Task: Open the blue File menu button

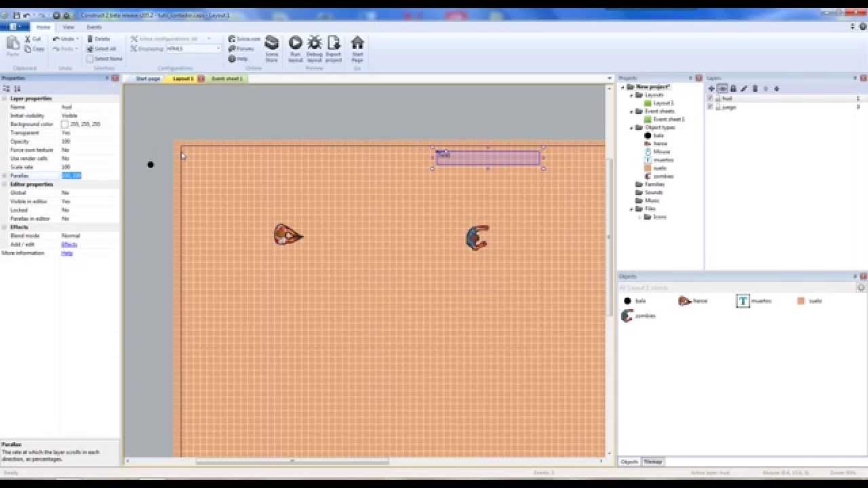Action: coord(14,27)
